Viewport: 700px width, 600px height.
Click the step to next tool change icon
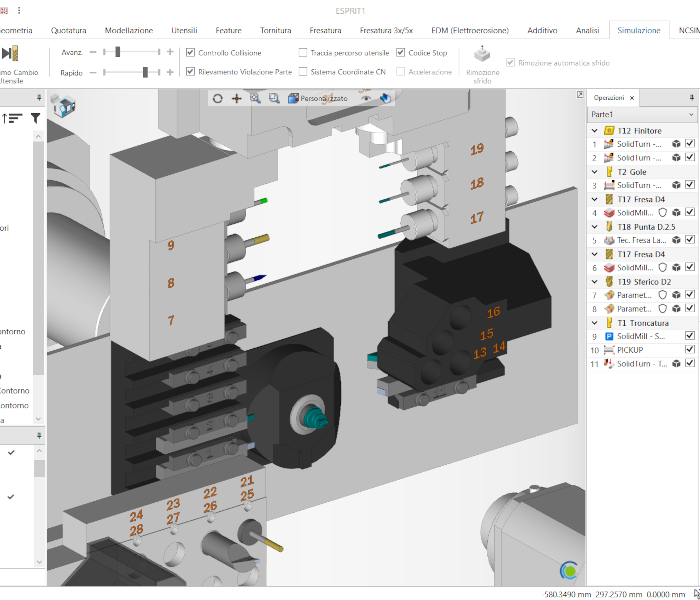pyautogui.click(x=10, y=53)
